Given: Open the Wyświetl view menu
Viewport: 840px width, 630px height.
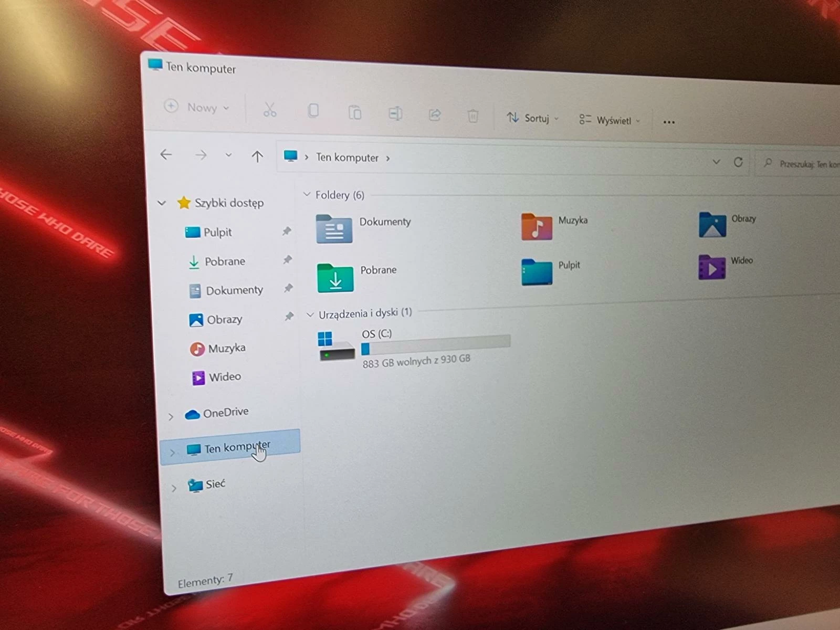Looking at the screenshot, I should 609,120.
